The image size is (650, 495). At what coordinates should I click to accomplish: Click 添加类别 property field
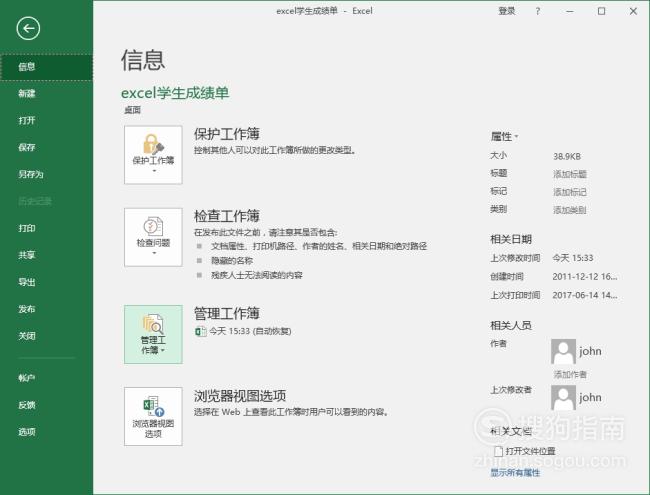570,210
